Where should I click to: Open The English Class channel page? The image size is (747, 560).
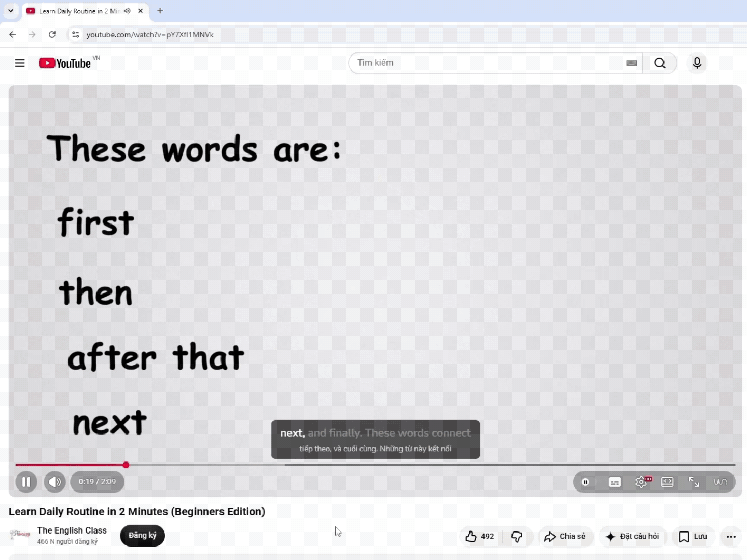[x=72, y=530]
